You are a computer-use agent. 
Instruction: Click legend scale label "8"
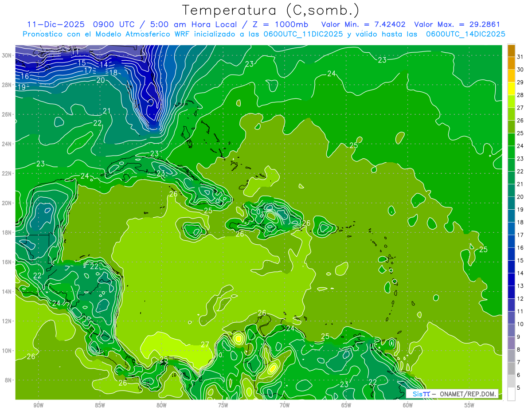[519, 350]
